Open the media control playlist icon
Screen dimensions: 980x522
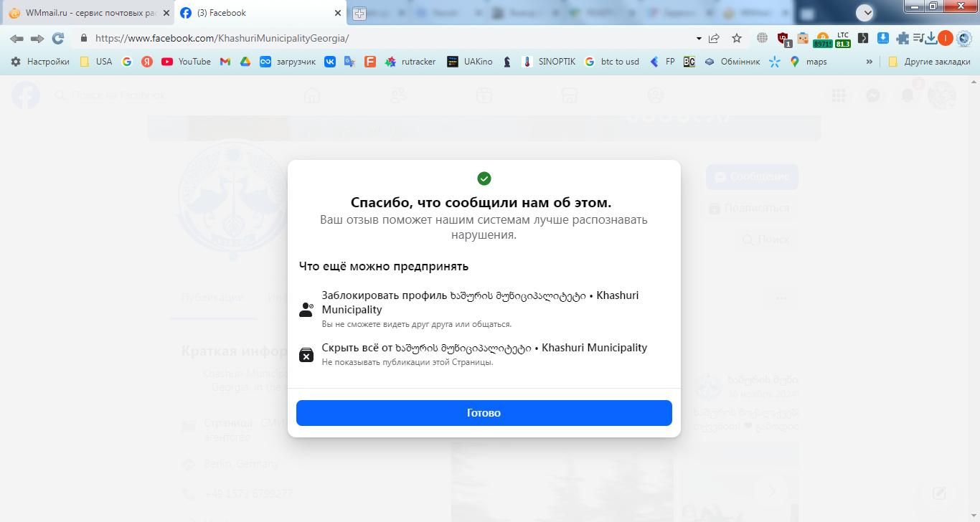(x=919, y=38)
